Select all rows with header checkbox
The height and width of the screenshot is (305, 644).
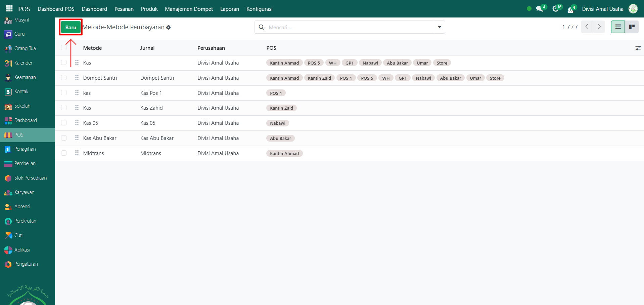click(64, 48)
